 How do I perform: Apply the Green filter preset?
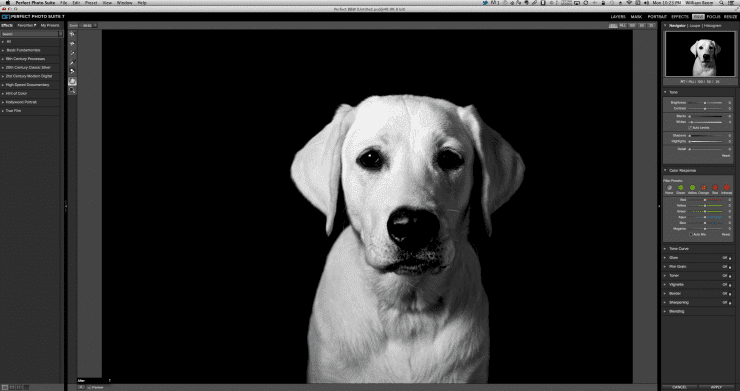click(x=681, y=189)
